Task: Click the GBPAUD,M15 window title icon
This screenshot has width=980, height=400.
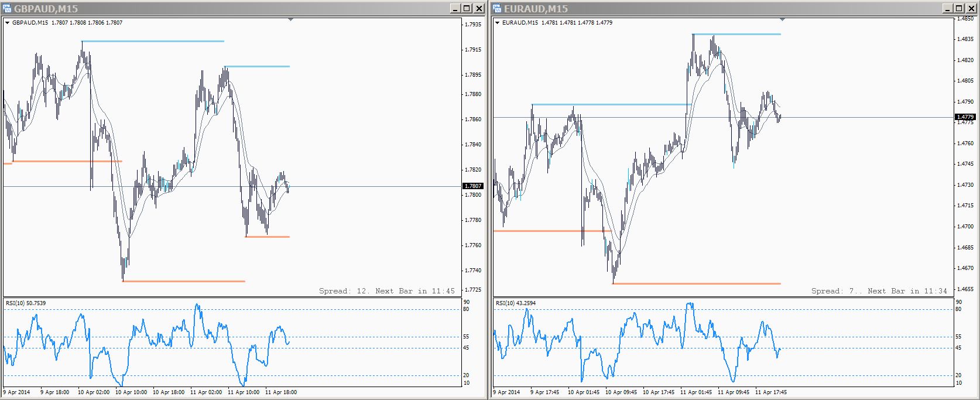Action: pos(7,8)
